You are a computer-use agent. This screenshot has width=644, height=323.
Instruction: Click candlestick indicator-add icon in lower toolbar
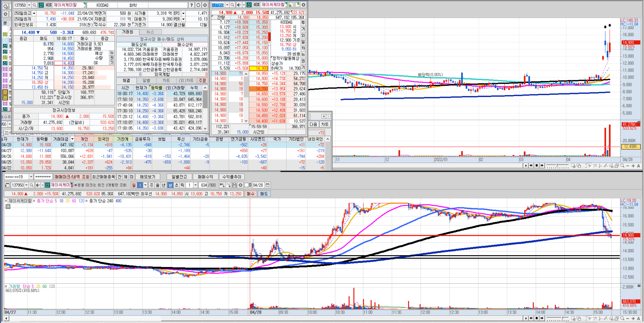222,185
